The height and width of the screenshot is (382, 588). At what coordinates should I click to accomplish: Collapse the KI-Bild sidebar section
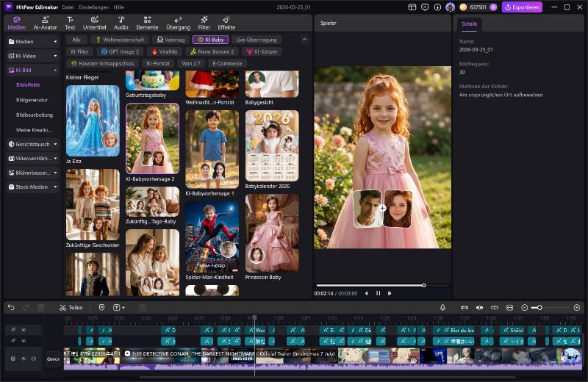(56, 70)
